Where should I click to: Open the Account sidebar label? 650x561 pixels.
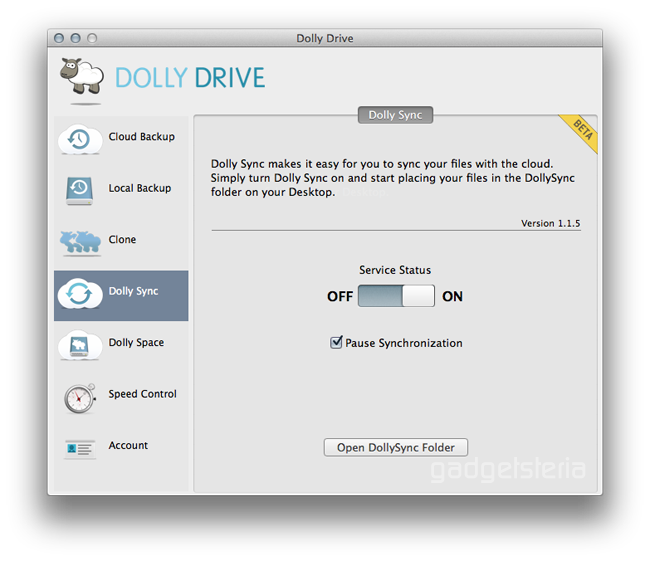pos(128,445)
